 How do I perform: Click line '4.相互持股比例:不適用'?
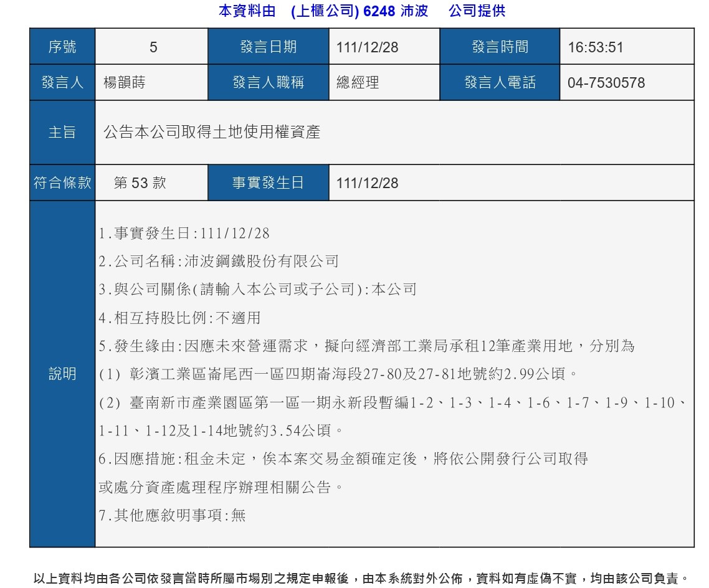point(179,318)
